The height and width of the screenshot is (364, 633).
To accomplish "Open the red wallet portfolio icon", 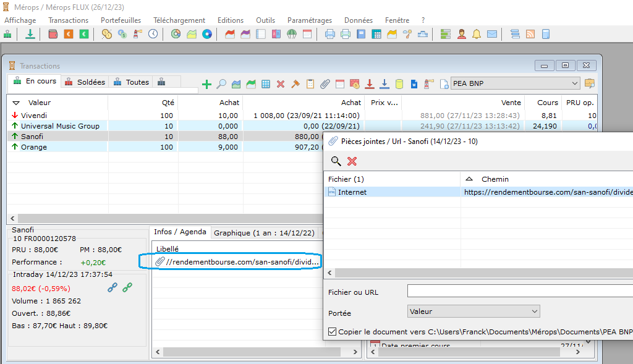I will (x=53, y=35).
